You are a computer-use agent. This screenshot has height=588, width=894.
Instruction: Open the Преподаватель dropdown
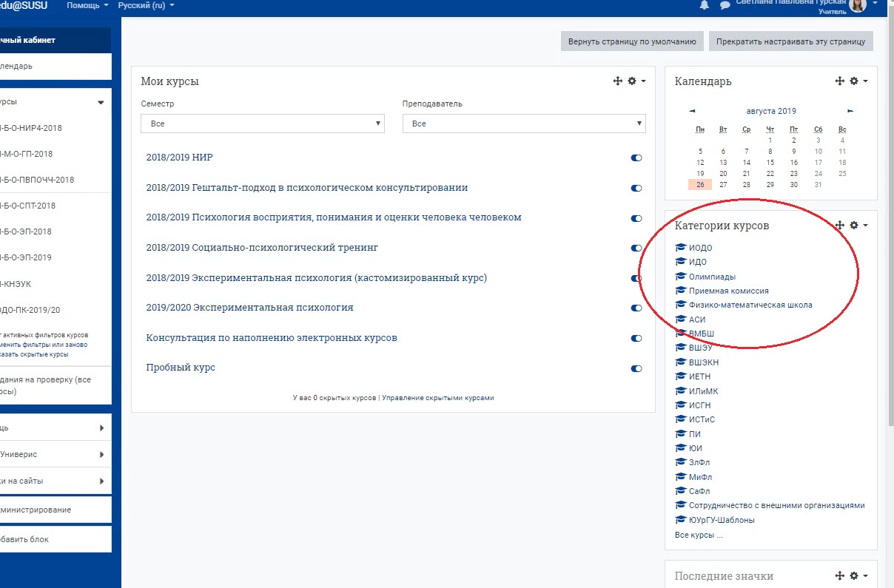524,124
